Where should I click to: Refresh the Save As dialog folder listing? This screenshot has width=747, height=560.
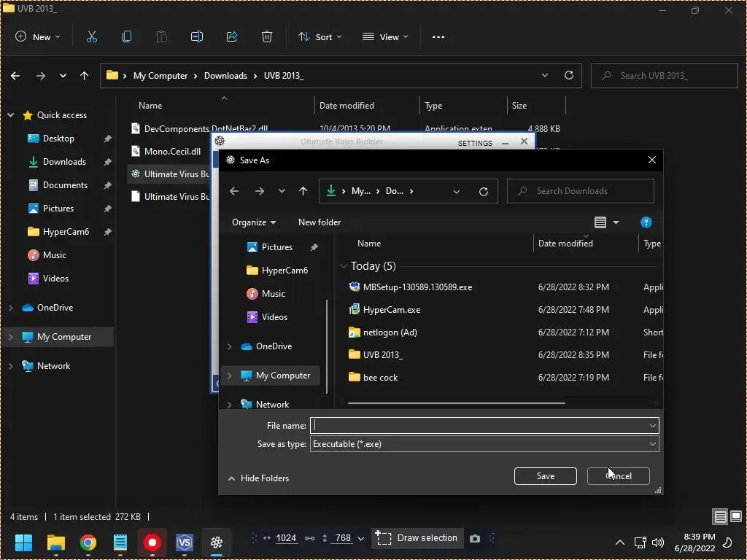pos(484,192)
